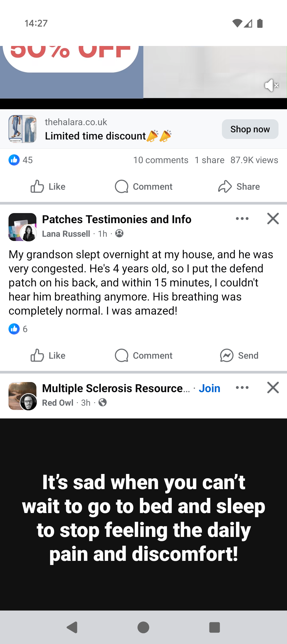Dismiss the Red Owl post
Viewport: 287px width, 644px height.
coord(273,388)
